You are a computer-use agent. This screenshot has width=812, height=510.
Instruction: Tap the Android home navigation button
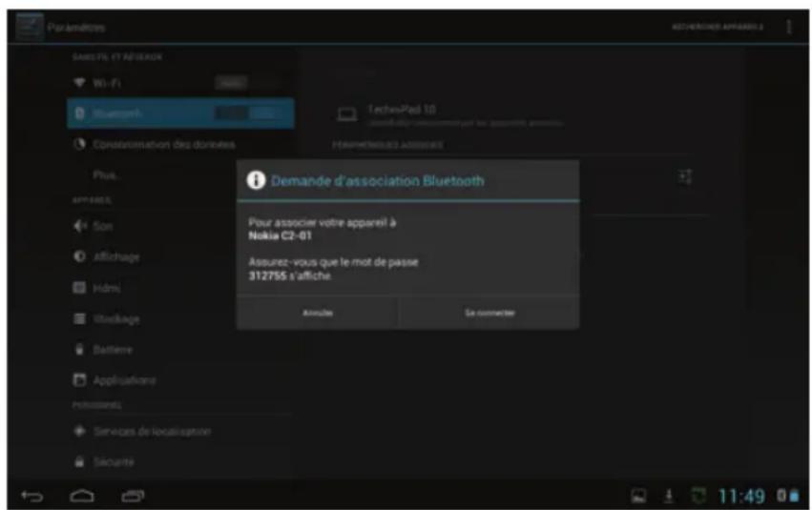click(82, 496)
